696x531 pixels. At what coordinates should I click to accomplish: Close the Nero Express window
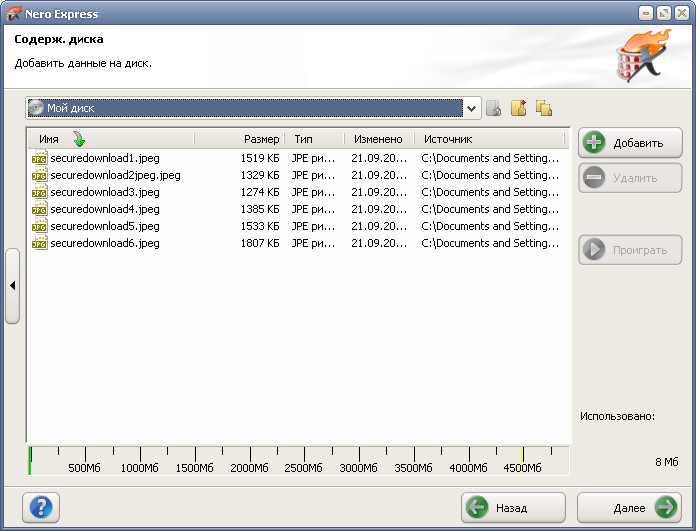coord(682,13)
